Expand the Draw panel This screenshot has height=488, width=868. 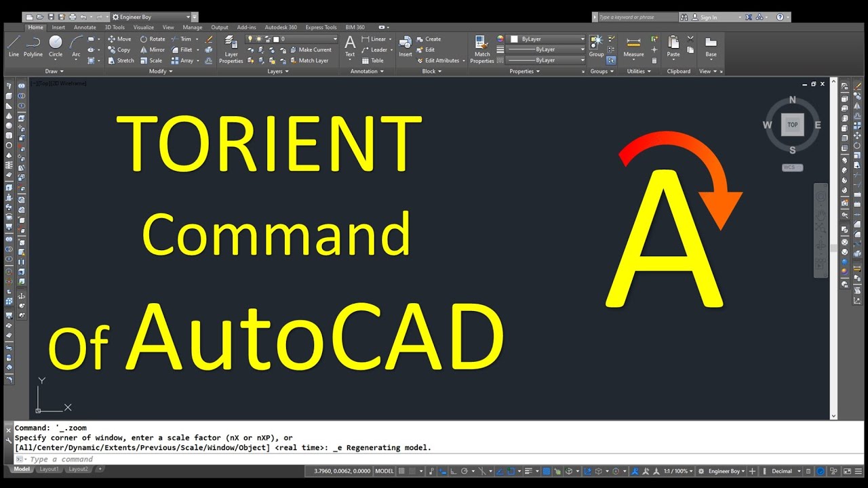[54, 71]
